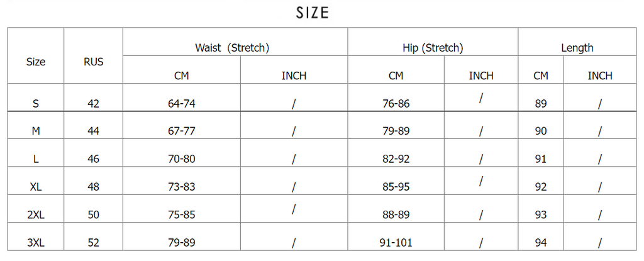Click the S size row label

pos(36,104)
